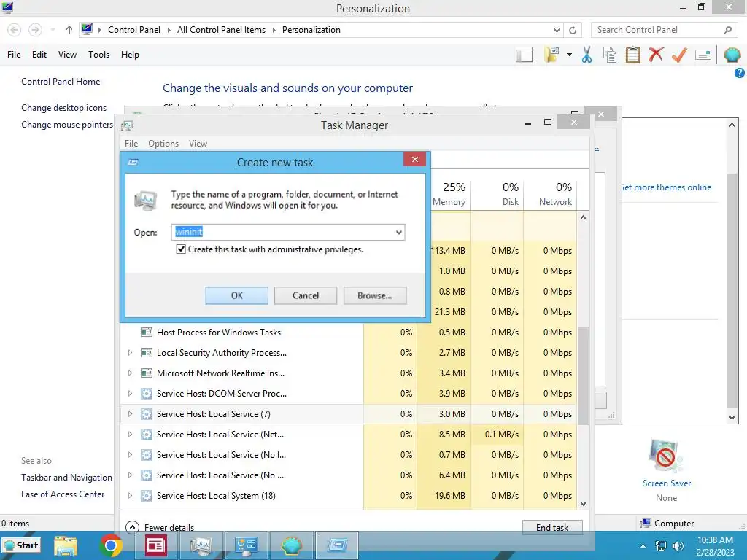Click the folder options toolbar icon
This screenshot has height=560, width=747.
552,55
